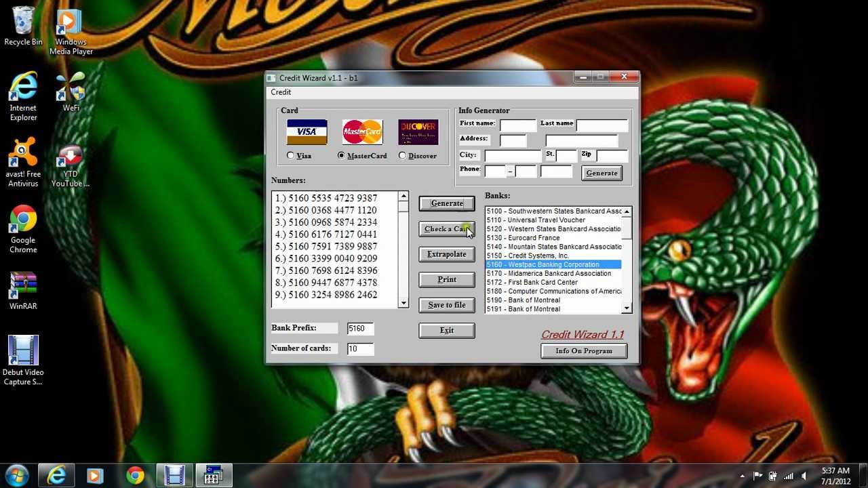The height and width of the screenshot is (488, 868).
Task: Click the Generate button beside Numbers list
Action: tap(447, 203)
